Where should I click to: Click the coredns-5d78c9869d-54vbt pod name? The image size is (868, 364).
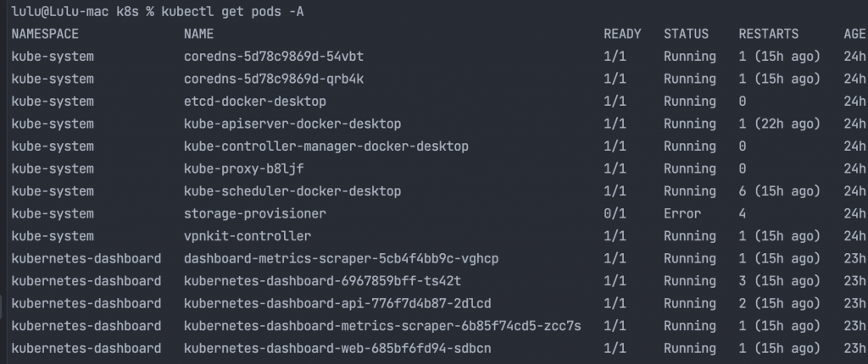pyautogui.click(x=274, y=57)
